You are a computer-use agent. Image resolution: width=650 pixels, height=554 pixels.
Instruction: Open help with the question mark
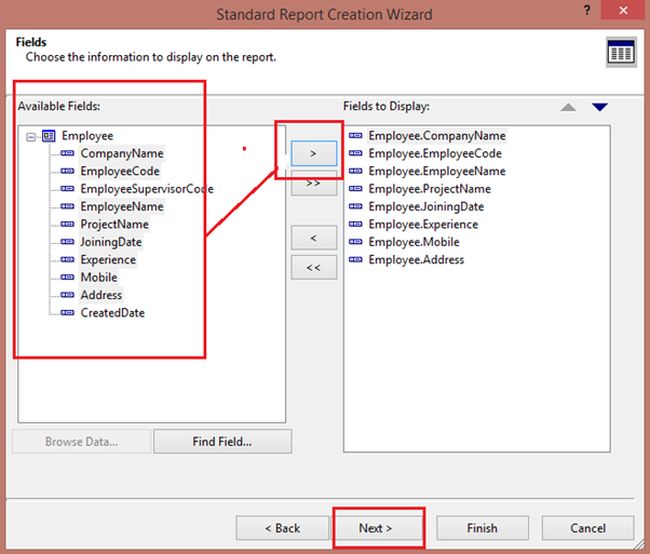click(587, 10)
